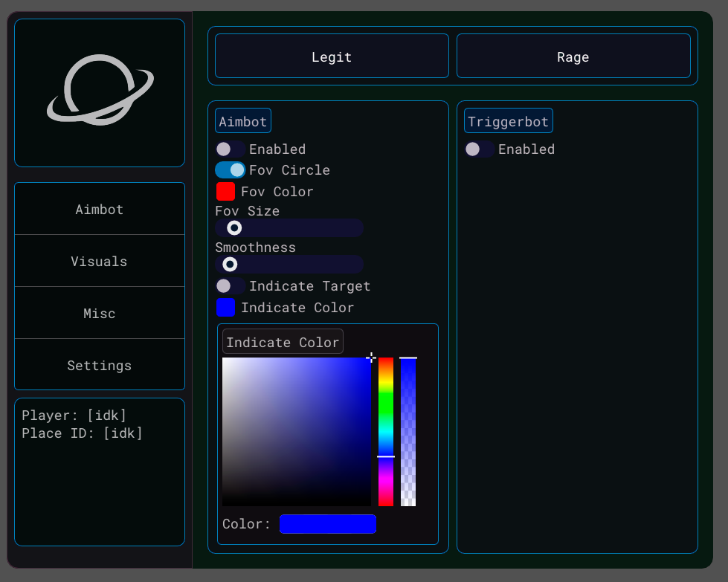The height and width of the screenshot is (582, 728).
Task: Adjust the Fov Size slider handle
Action: pyautogui.click(x=233, y=227)
